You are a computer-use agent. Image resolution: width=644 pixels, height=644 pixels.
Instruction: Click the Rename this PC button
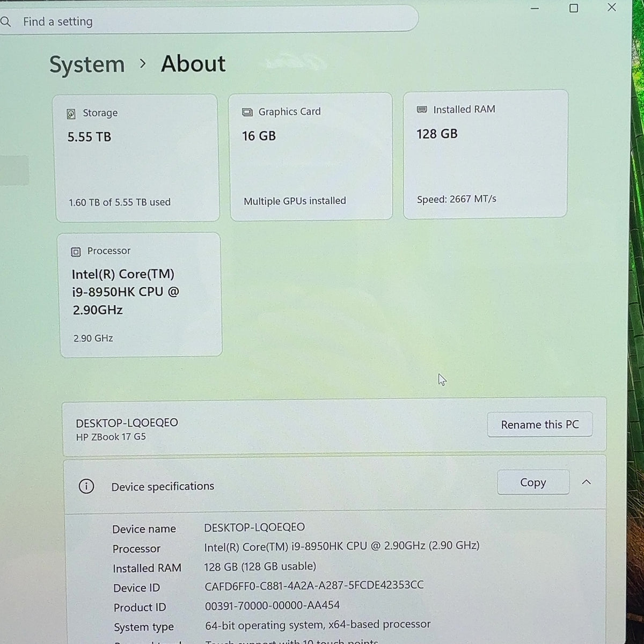click(540, 425)
